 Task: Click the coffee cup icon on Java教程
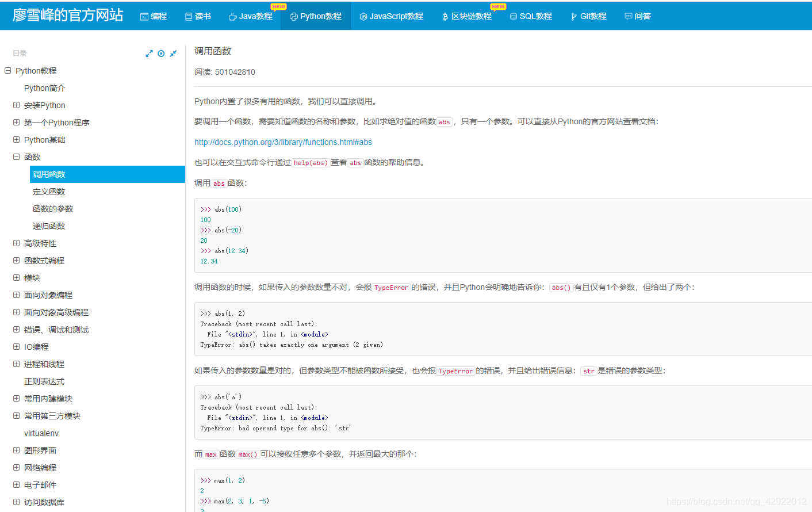pyautogui.click(x=233, y=16)
